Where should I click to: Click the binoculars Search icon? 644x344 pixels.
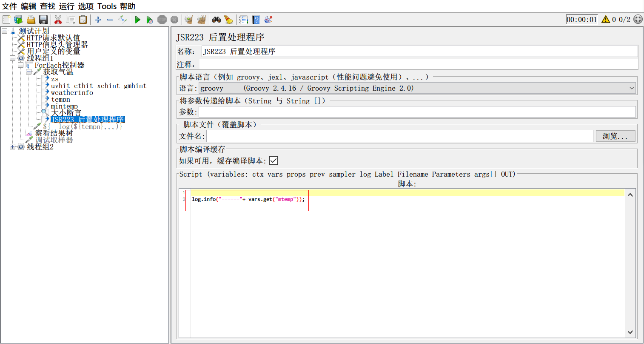[217, 20]
